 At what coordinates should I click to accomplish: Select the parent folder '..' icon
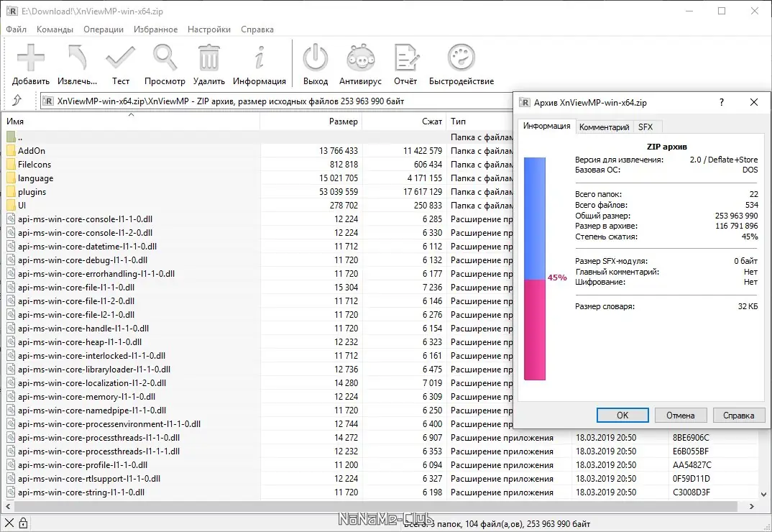pyautogui.click(x=12, y=137)
